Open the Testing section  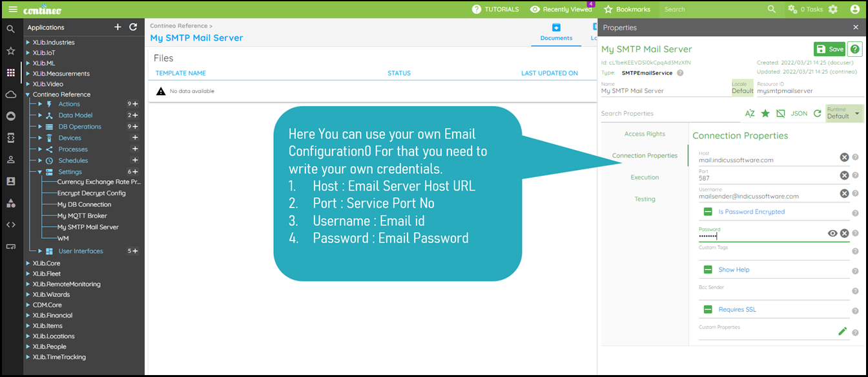pyautogui.click(x=645, y=199)
